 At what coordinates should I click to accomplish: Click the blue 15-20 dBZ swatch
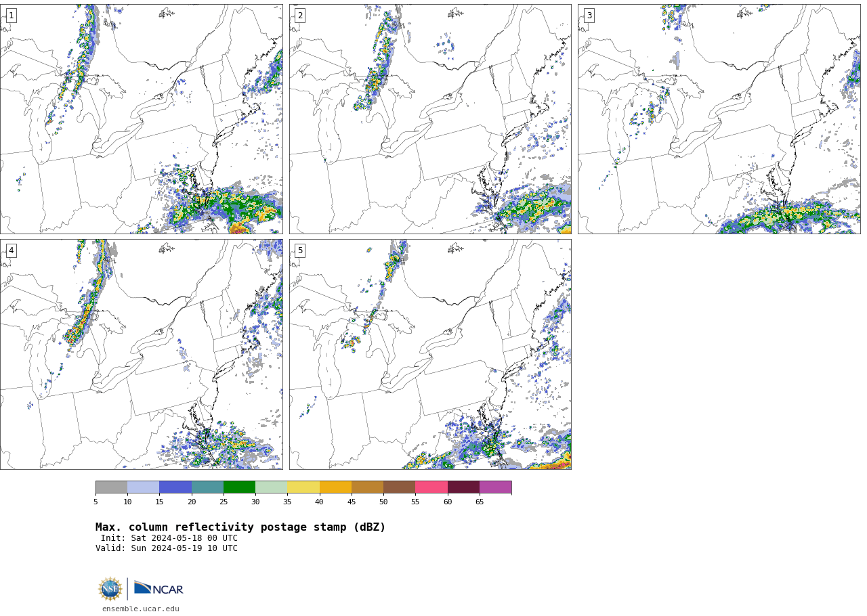(x=175, y=487)
